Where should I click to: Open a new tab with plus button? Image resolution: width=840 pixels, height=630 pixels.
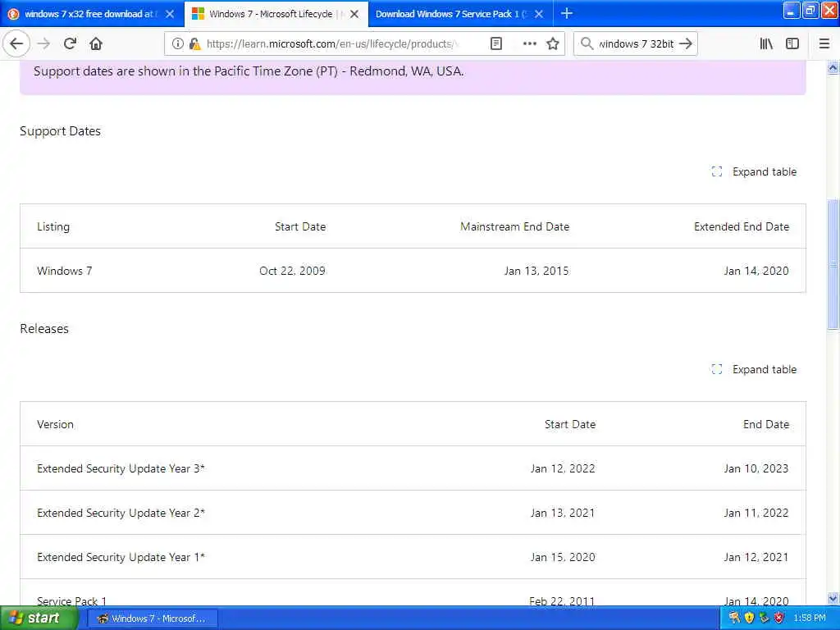pyautogui.click(x=566, y=13)
